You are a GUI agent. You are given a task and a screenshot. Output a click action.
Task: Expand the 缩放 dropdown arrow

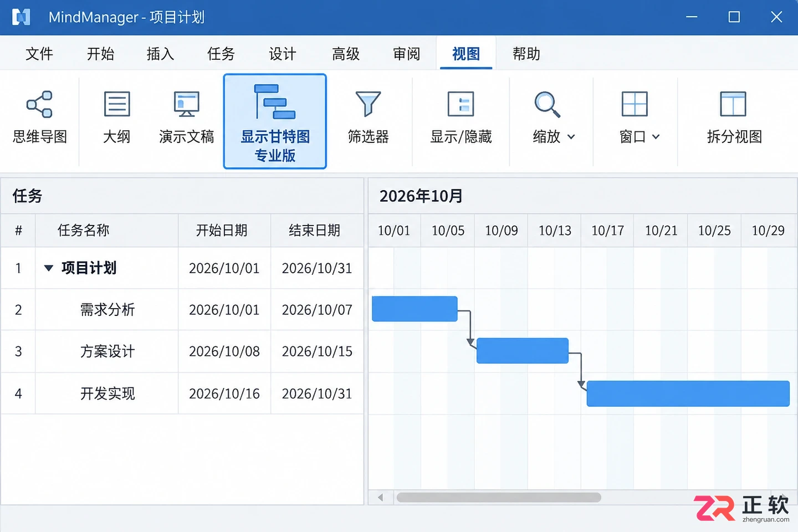[571, 137]
